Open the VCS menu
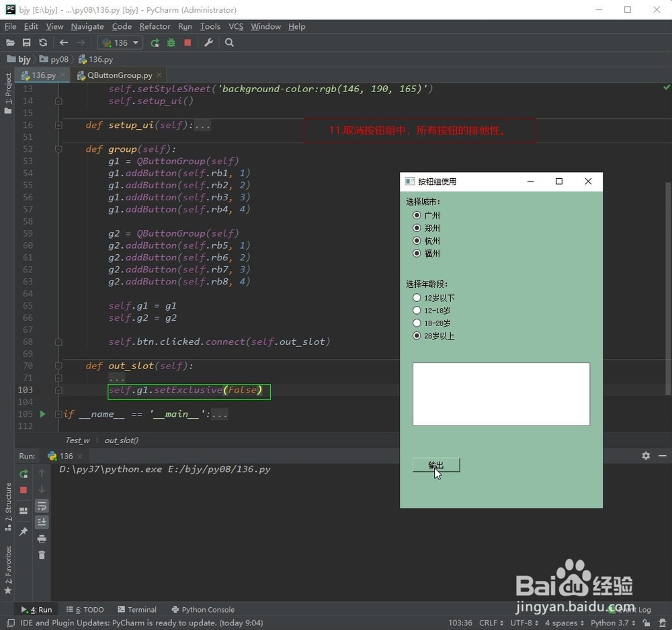Viewport: 672px width, 630px height. 236,26
